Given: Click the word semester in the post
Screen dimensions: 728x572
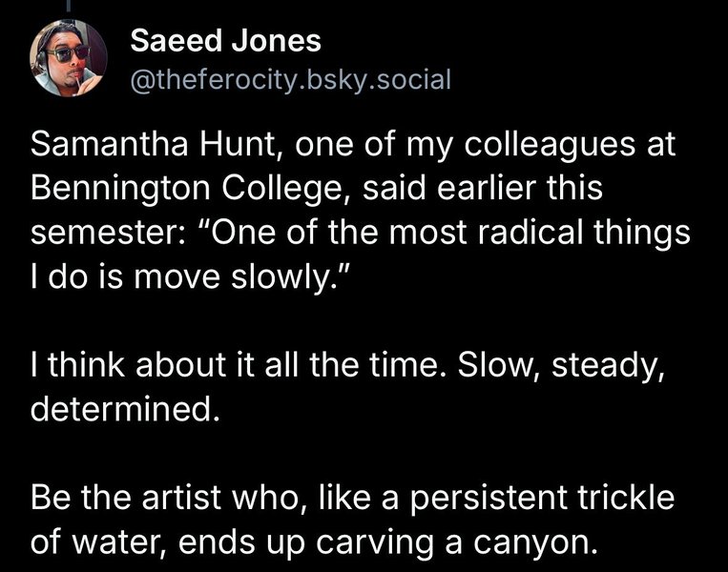Looking at the screenshot, I should point(104,233).
